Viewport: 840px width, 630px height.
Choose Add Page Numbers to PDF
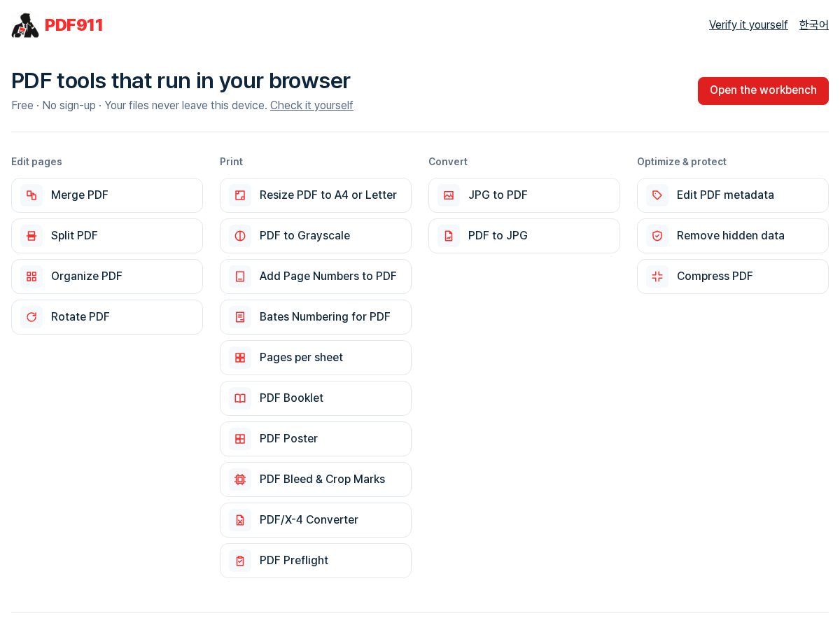(316, 276)
